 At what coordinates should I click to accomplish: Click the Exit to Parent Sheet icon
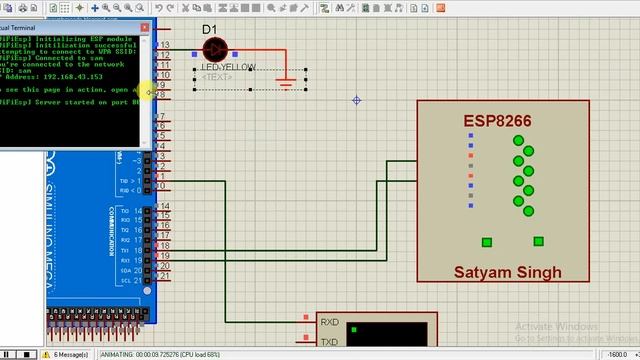(399, 8)
